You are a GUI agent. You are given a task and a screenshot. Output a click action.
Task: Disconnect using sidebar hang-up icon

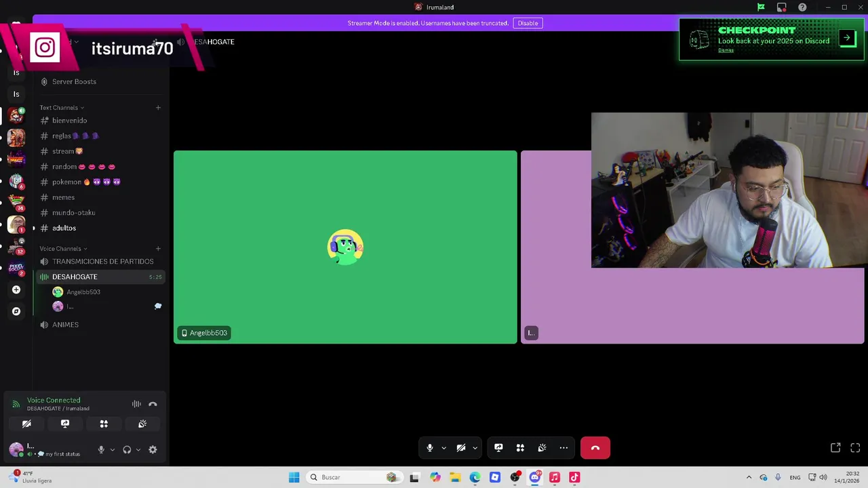click(153, 404)
